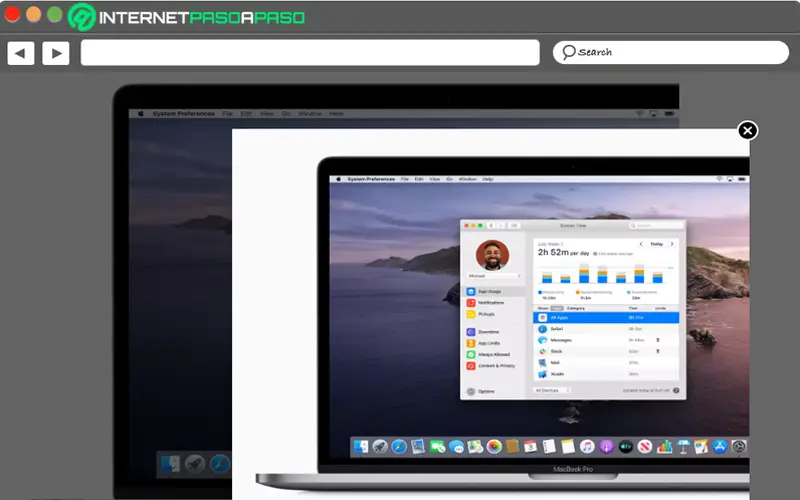800x500 pixels.
Task: Open Reminders in the Dock
Action: click(549, 447)
